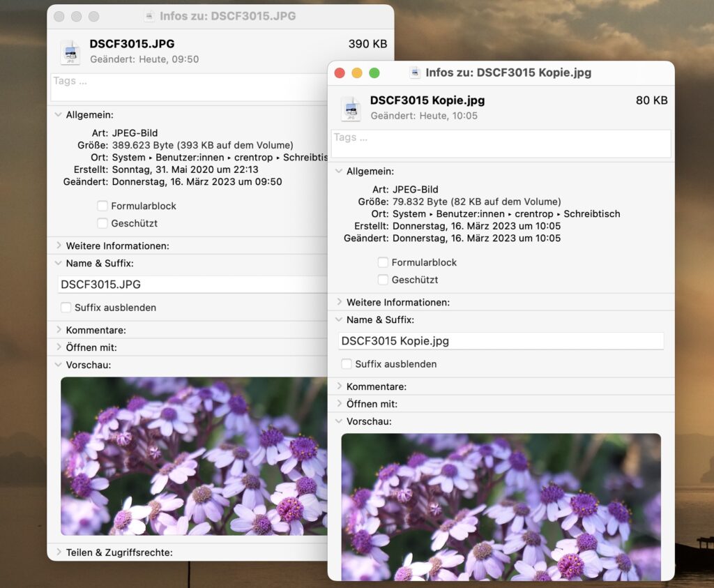
Task: Minimize the DSCF3015 Kopie.jpg info window
Action: (x=357, y=73)
